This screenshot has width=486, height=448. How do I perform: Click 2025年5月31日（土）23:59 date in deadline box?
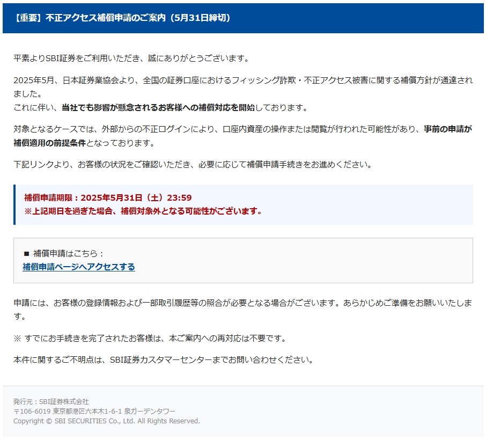coord(136,197)
